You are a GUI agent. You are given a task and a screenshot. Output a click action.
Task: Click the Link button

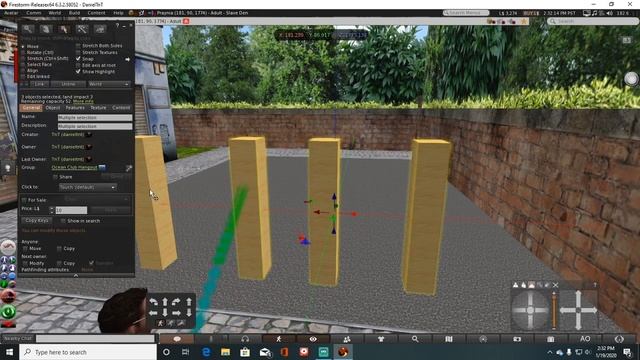click(x=39, y=84)
